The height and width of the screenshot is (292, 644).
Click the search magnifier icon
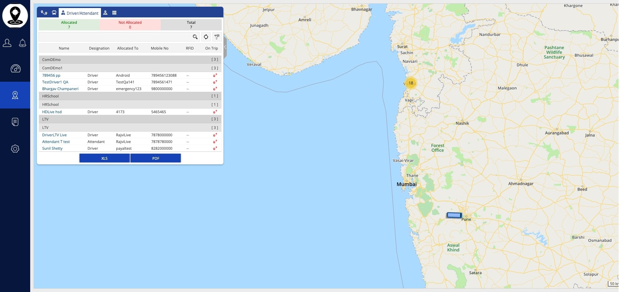point(195,37)
